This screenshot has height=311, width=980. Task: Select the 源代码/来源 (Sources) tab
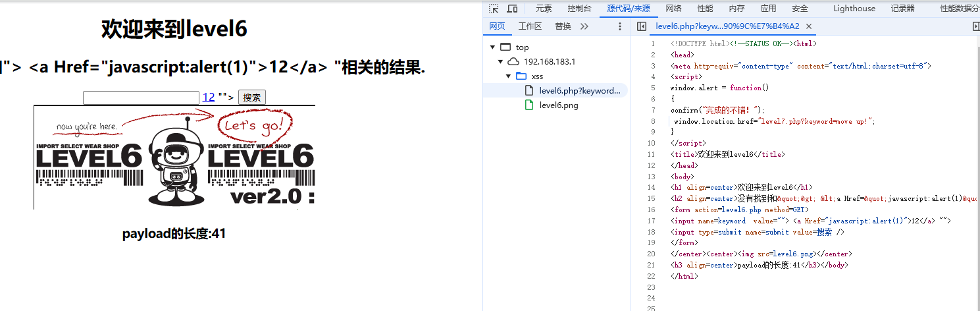pos(629,9)
